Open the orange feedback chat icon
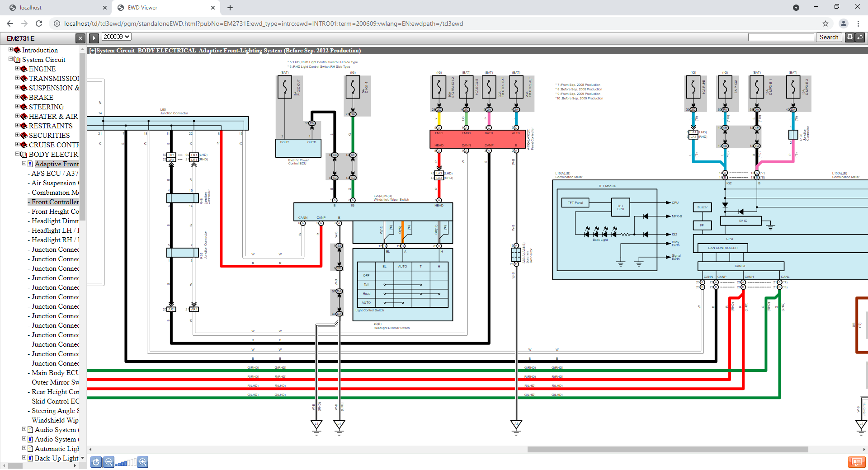868x470 pixels. tap(856, 462)
